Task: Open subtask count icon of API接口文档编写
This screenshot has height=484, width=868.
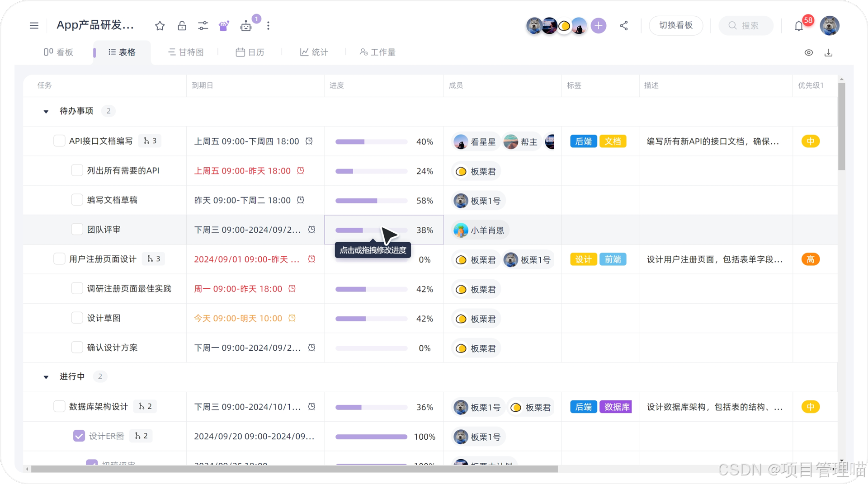Action: click(x=150, y=141)
